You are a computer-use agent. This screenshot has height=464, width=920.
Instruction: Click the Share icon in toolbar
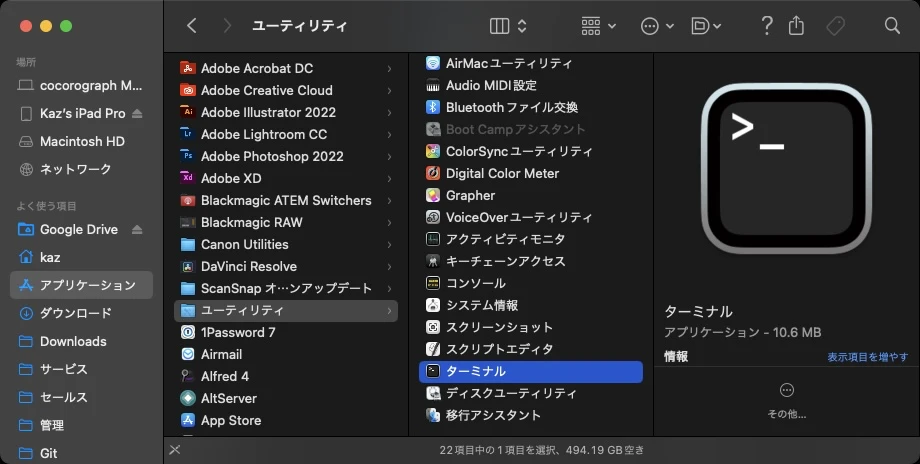click(x=796, y=26)
